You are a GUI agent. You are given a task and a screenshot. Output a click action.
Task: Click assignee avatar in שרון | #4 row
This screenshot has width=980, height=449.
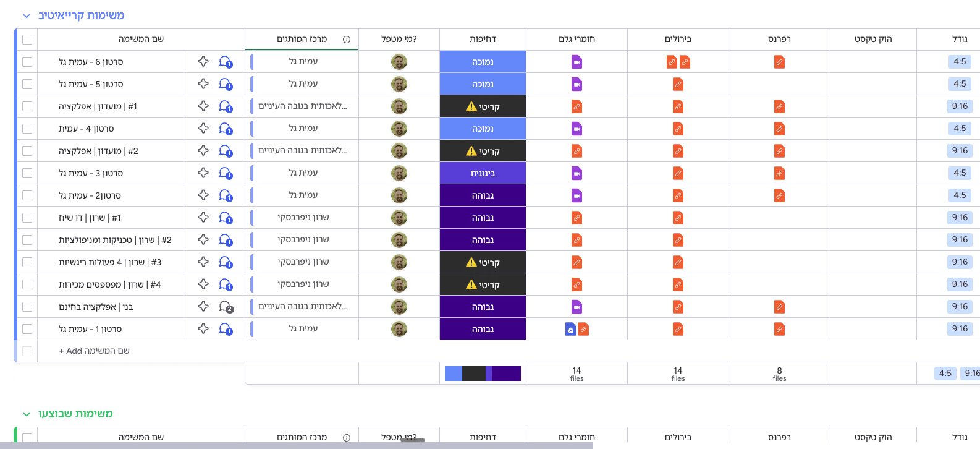point(399,284)
